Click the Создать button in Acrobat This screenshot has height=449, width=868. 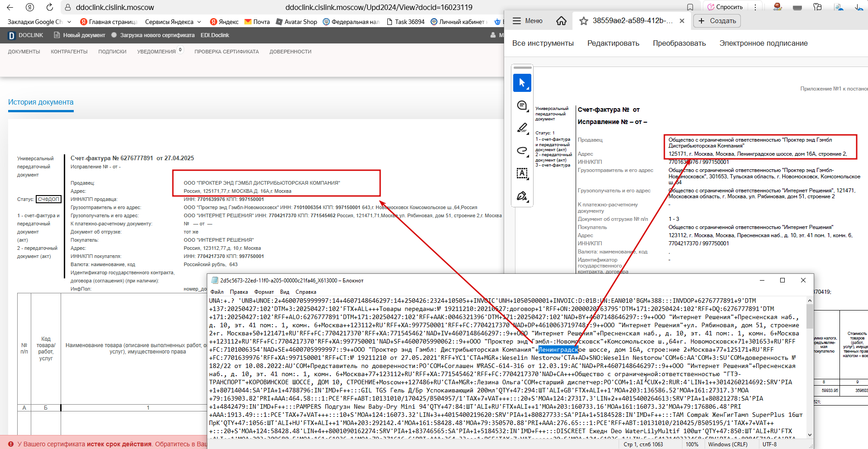717,21
